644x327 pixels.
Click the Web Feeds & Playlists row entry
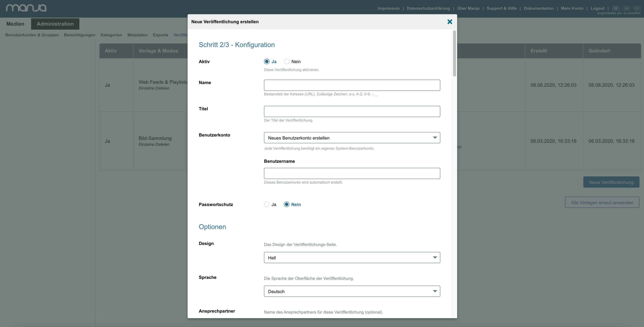[163, 82]
